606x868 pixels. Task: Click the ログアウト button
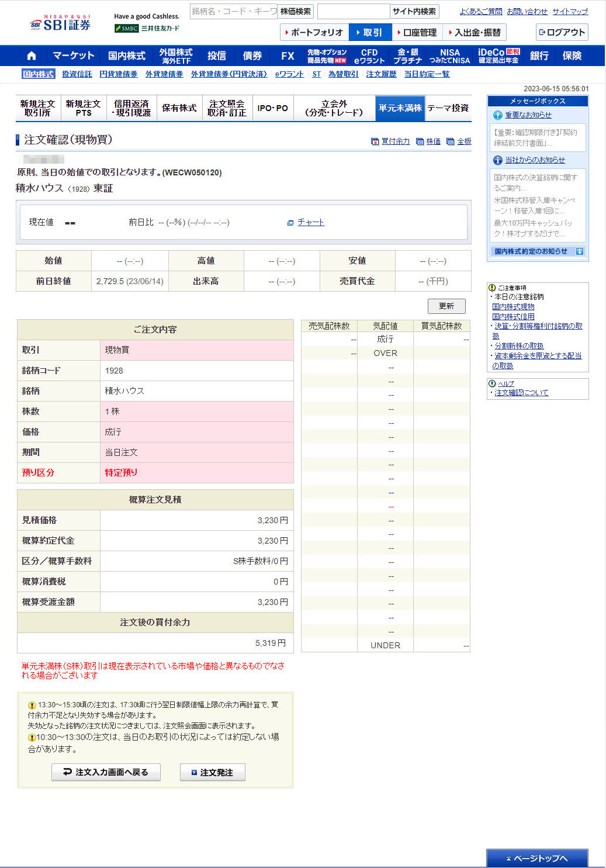click(x=562, y=32)
